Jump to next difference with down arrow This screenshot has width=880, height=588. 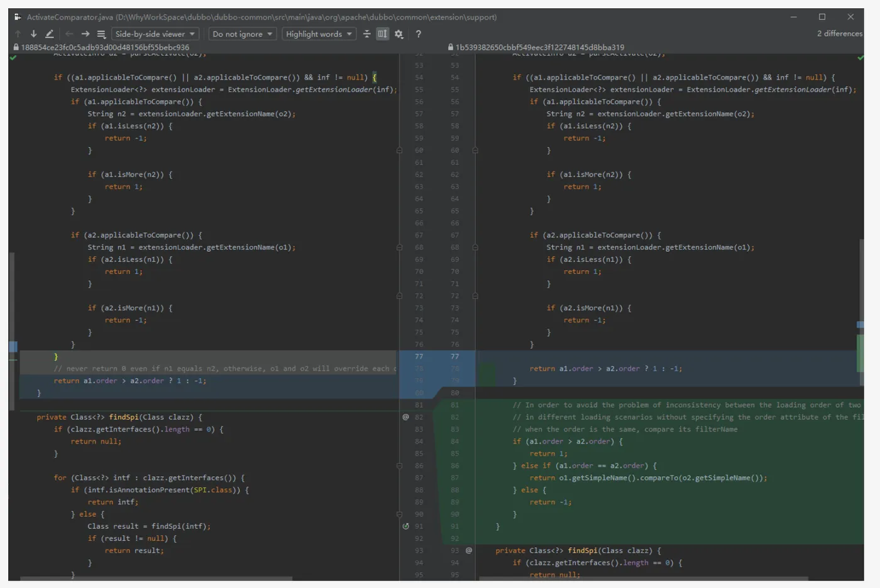pyautogui.click(x=33, y=34)
